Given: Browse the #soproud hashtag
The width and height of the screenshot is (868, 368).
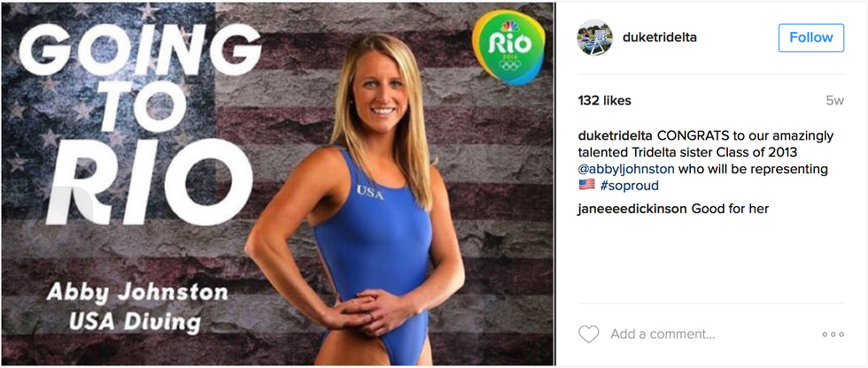Looking at the screenshot, I should (630, 186).
